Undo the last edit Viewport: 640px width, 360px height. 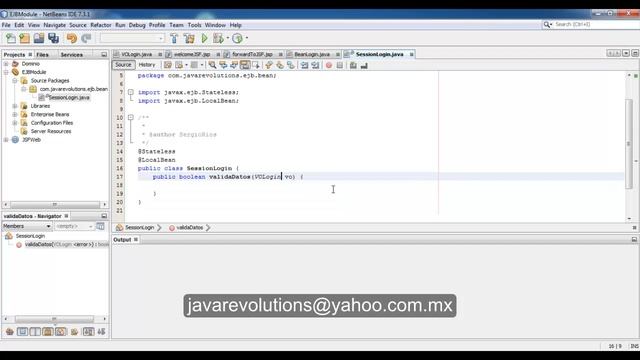pyautogui.click(x=72, y=38)
